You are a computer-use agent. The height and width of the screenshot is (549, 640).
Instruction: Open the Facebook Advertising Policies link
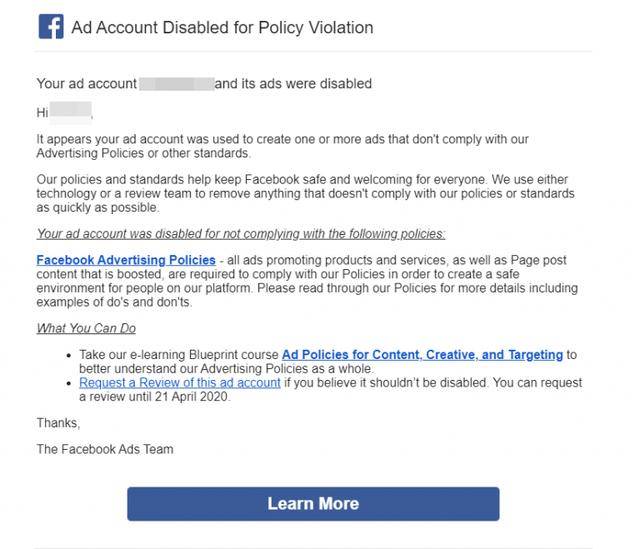pyautogui.click(x=126, y=260)
